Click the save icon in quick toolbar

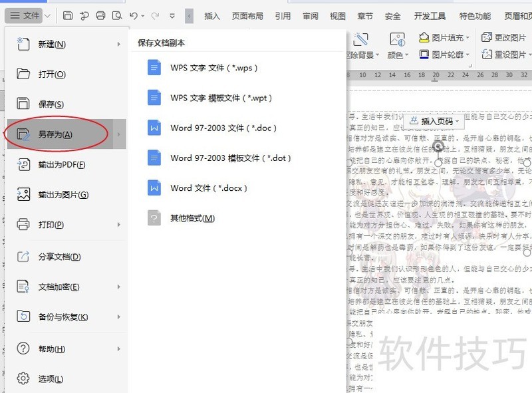[68, 15]
